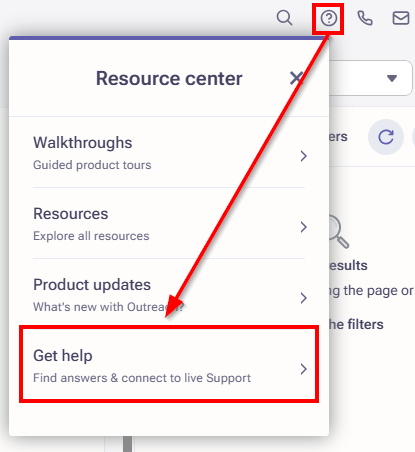The width and height of the screenshot is (415, 452).
Task: Expand the Resources chevron arrow
Action: tap(303, 227)
